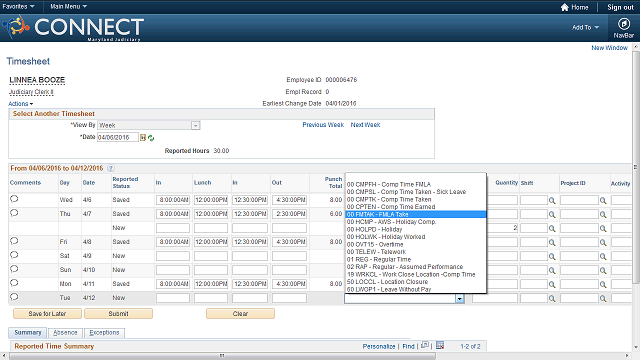Click the LINNEA BOOZE employee name
The height and width of the screenshot is (360, 640).
tap(37, 80)
